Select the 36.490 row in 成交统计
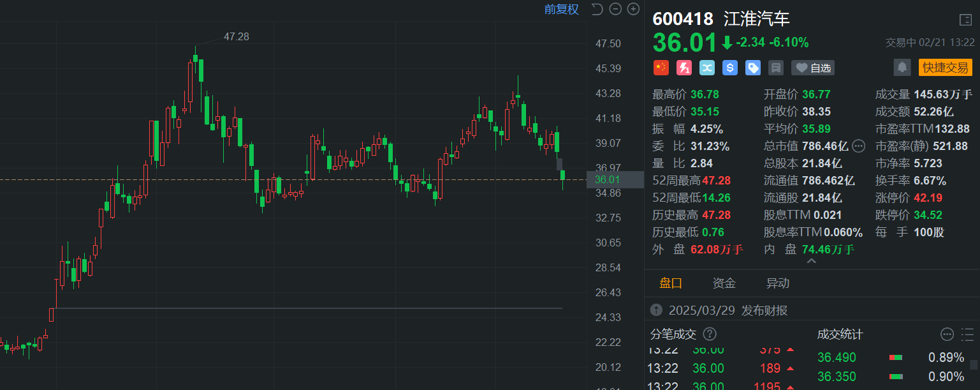 (891, 357)
